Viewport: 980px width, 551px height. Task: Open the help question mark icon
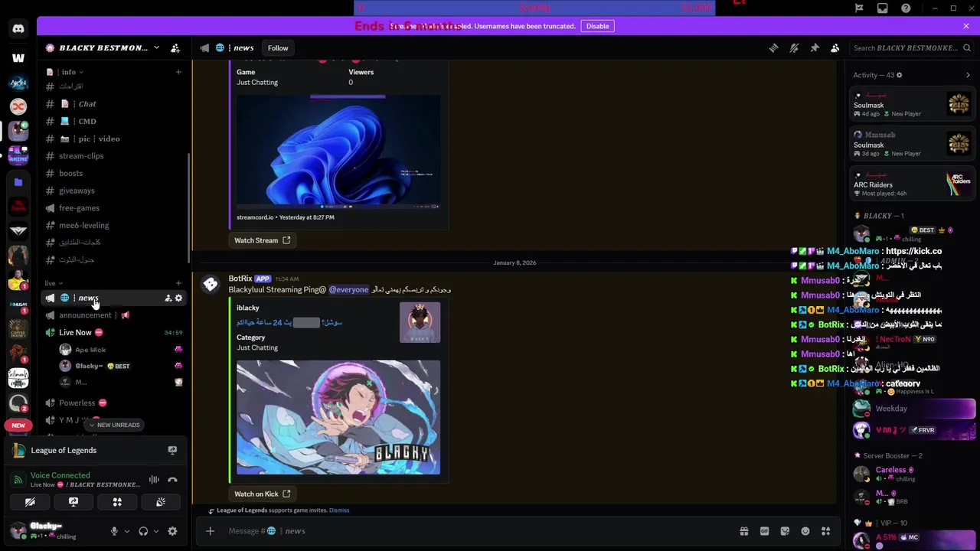[906, 8]
